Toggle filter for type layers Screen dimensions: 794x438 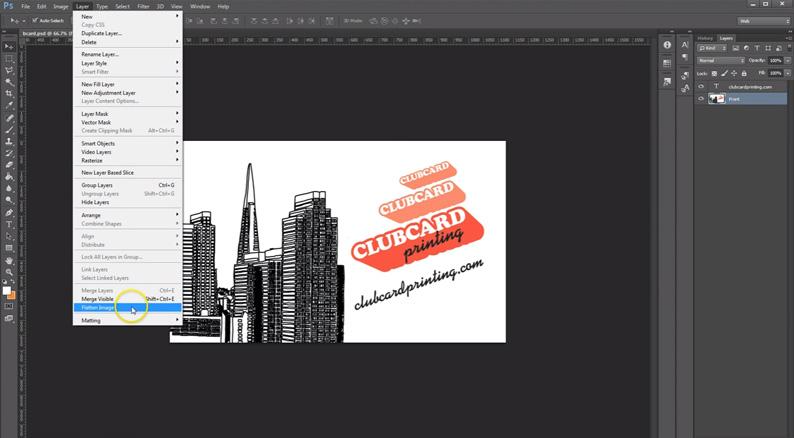click(757, 48)
